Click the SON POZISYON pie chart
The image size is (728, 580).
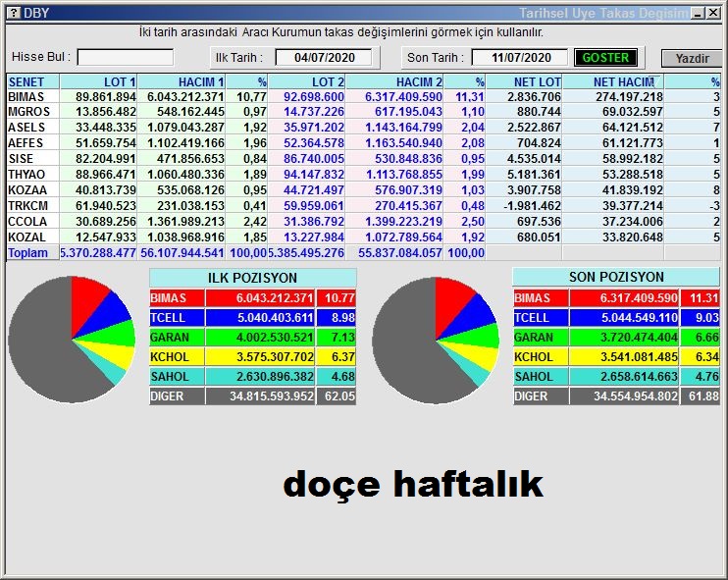(x=436, y=341)
